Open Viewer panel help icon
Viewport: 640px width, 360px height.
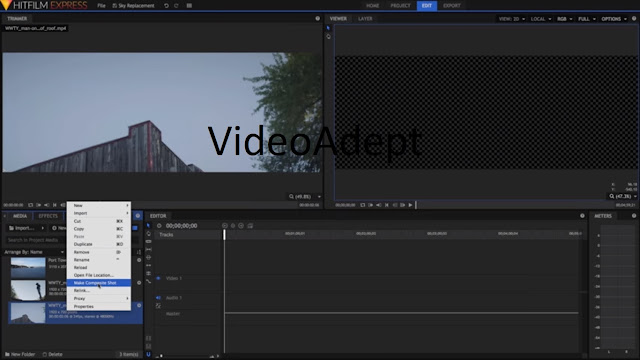point(634,18)
